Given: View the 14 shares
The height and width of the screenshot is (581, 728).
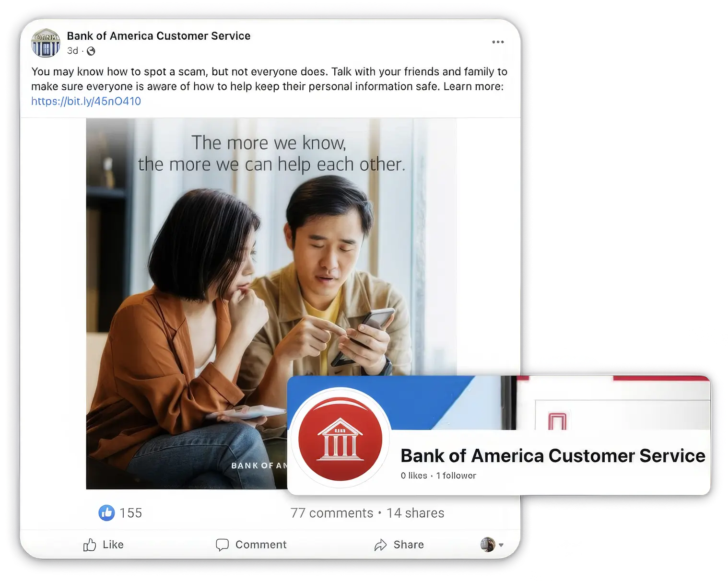Looking at the screenshot, I should point(415,513).
